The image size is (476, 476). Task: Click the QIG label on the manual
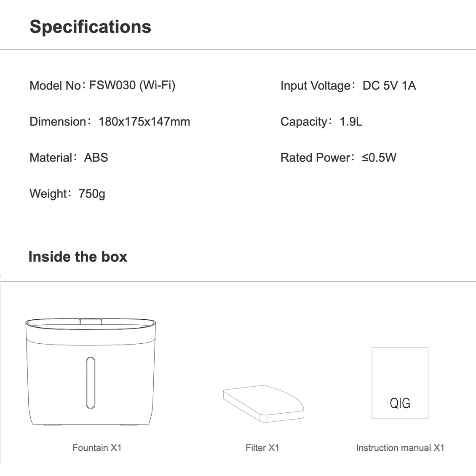pyautogui.click(x=400, y=403)
